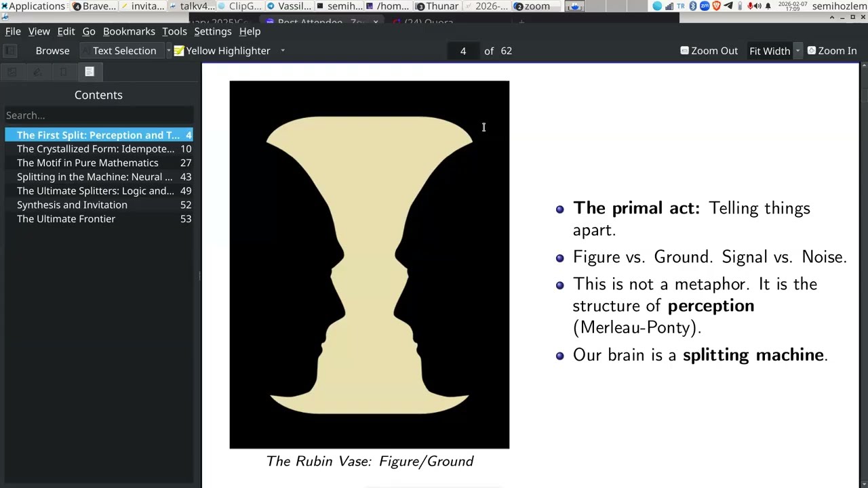Go to 'The Motif in Pure Mathematics'
The image size is (868, 488).
click(99, 163)
